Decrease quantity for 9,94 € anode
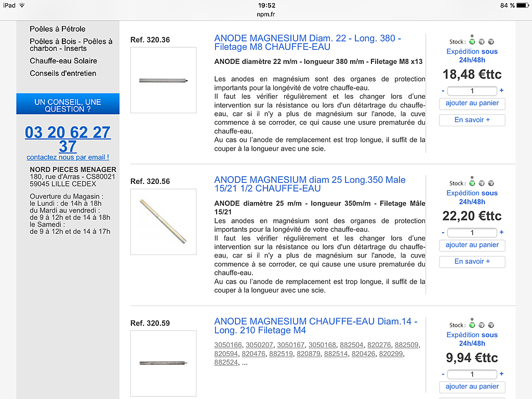 [443, 374]
